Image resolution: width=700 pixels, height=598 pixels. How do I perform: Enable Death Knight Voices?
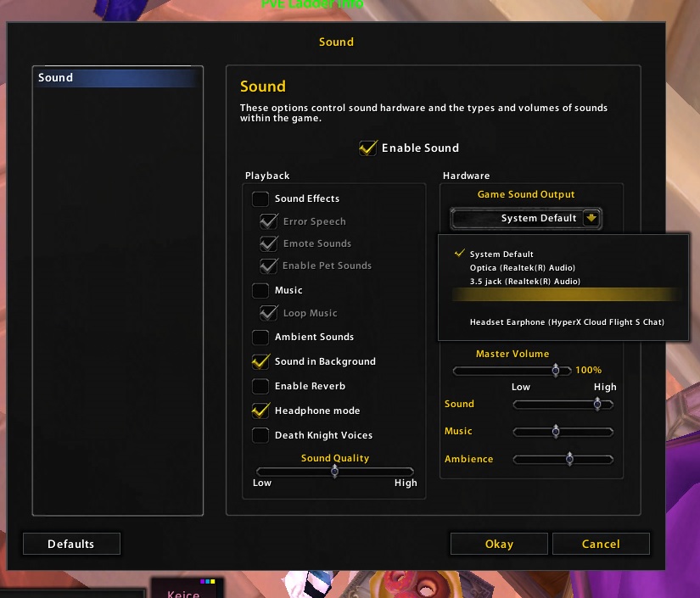(x=261, y=435)
